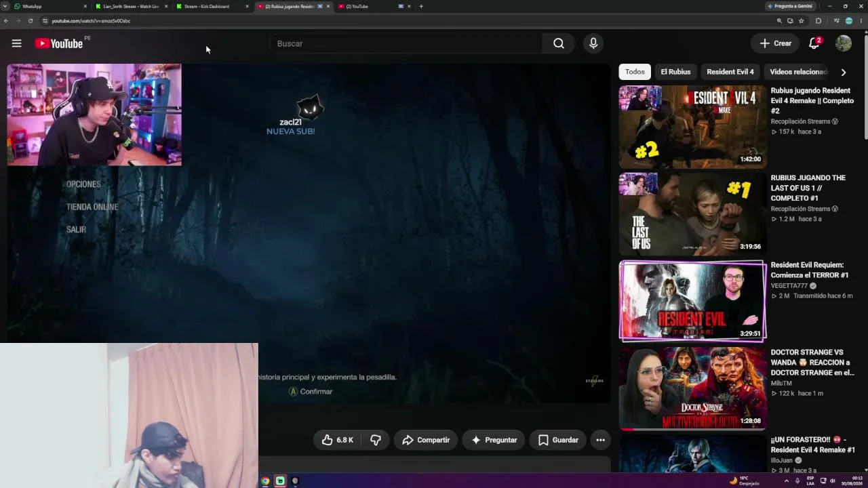Click Chrome icon in taskbar
Image resolution: width=868 pixels, height=488 pixels.
[265, 481]
